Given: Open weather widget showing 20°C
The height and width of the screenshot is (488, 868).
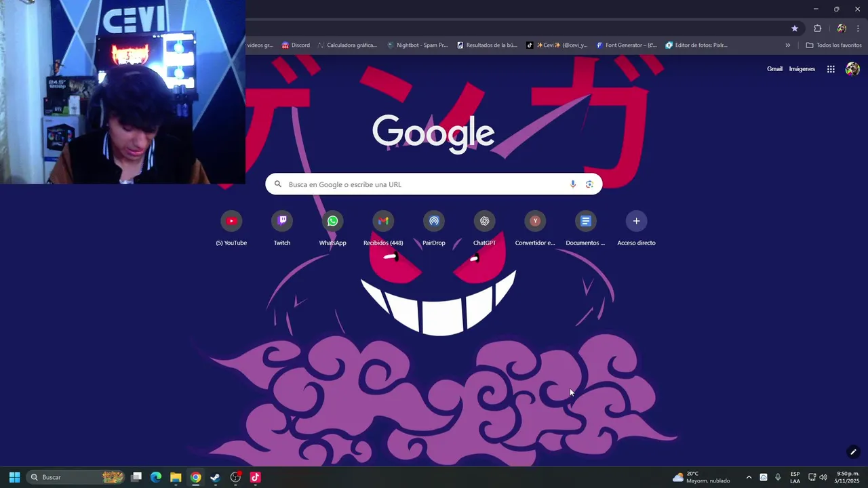Looking at the screenshot, I should pos(701,477).
